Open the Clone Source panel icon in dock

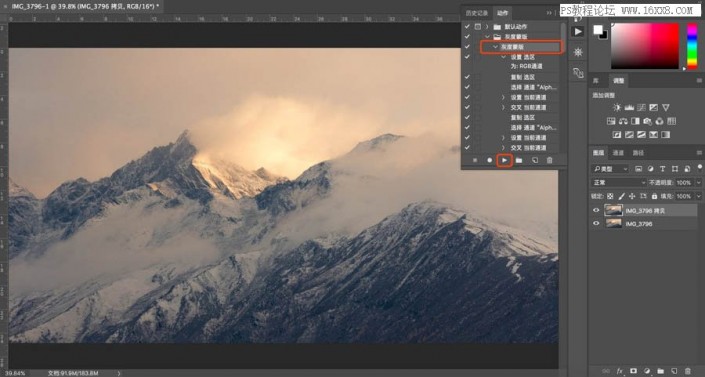tap(578, 72)
